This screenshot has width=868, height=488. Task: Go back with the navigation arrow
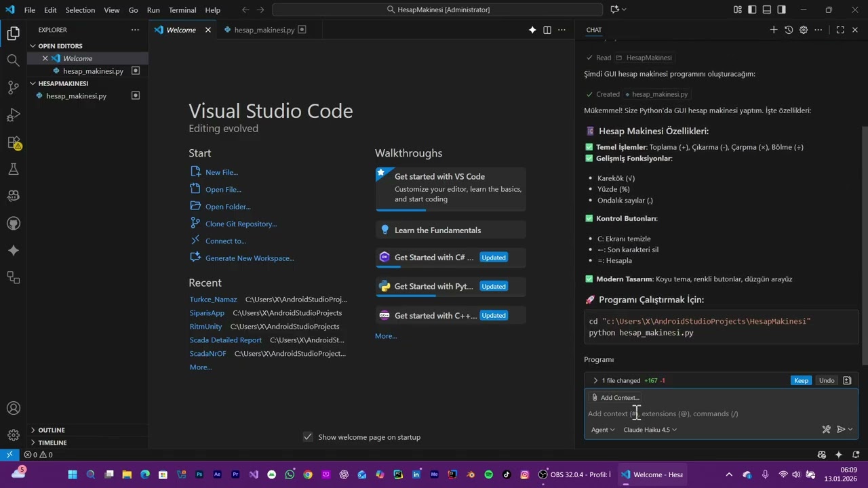pyautogui.click(x=245, y=9)
